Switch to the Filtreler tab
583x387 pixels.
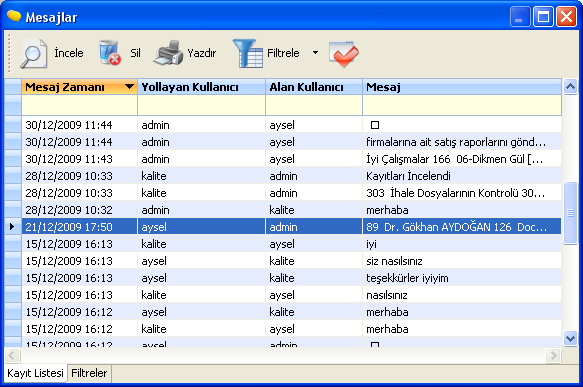[x=89, y=373]
